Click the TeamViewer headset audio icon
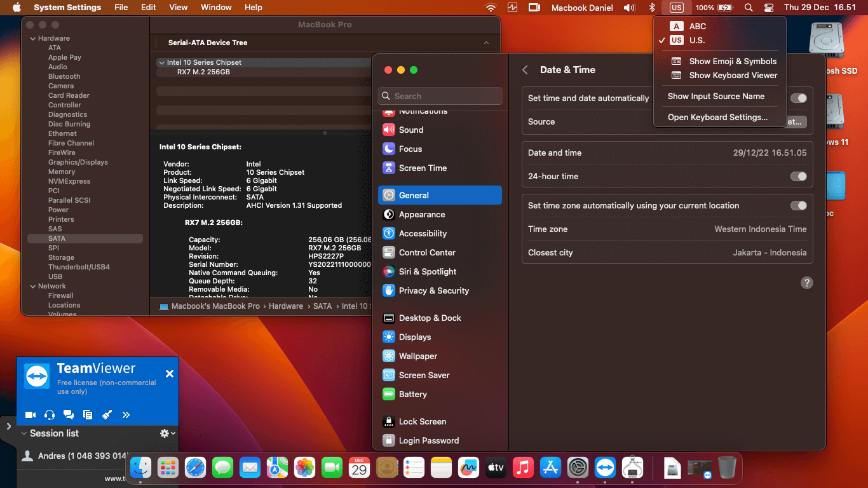The image size is (868, 488). tap(50, 415)
